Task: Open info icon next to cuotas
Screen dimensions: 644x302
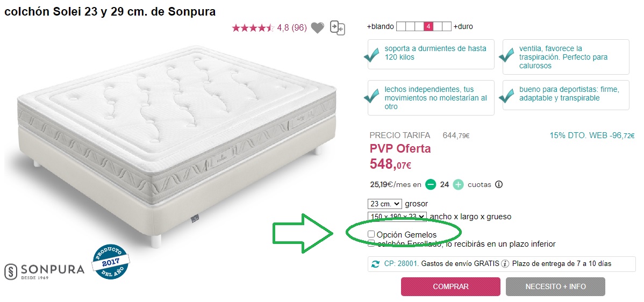Action: [x=499, y=184]
